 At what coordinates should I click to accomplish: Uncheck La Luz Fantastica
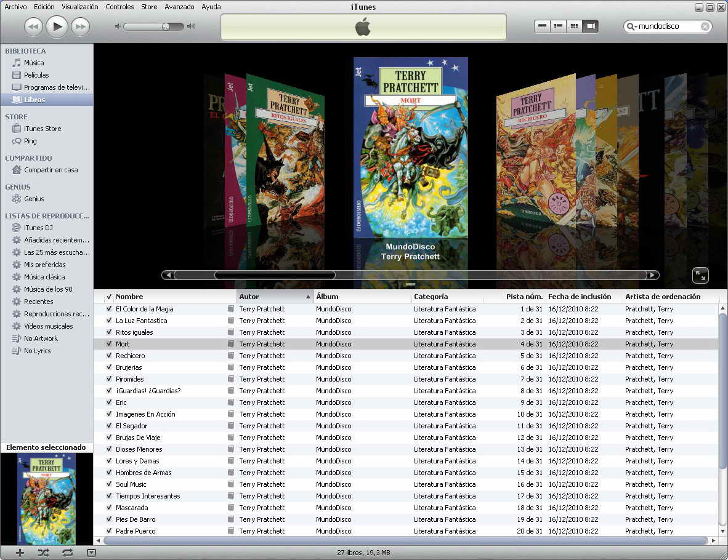(x=109, y=320)
